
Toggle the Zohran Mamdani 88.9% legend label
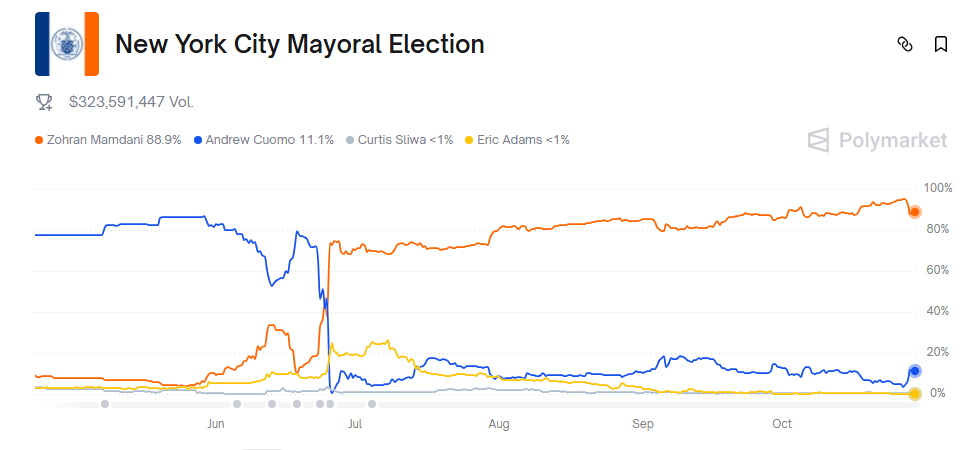[114, 140]
